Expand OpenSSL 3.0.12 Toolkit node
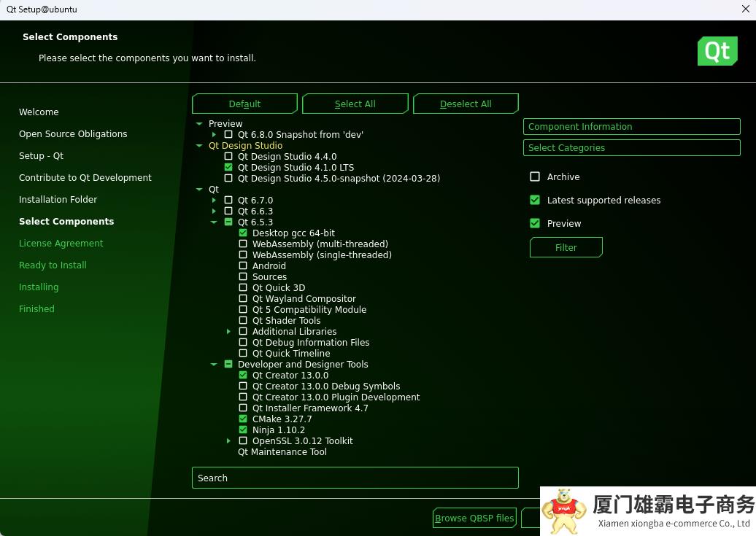Image resolution: width=756 pixels, height=536 pixels. click(228, 441)
